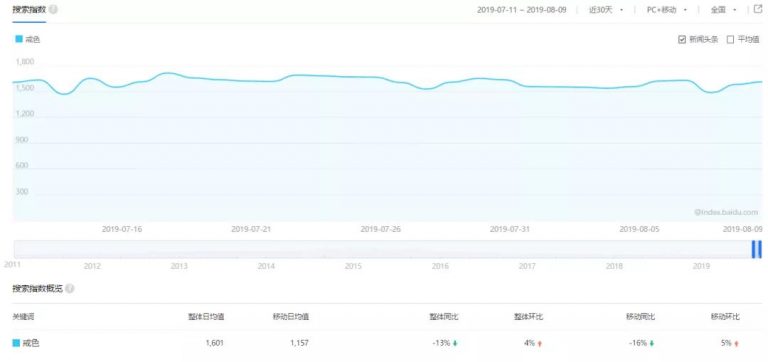768x362 pixels.
Task: Click the 1,200 y-axis label
Action: [25, 114]
